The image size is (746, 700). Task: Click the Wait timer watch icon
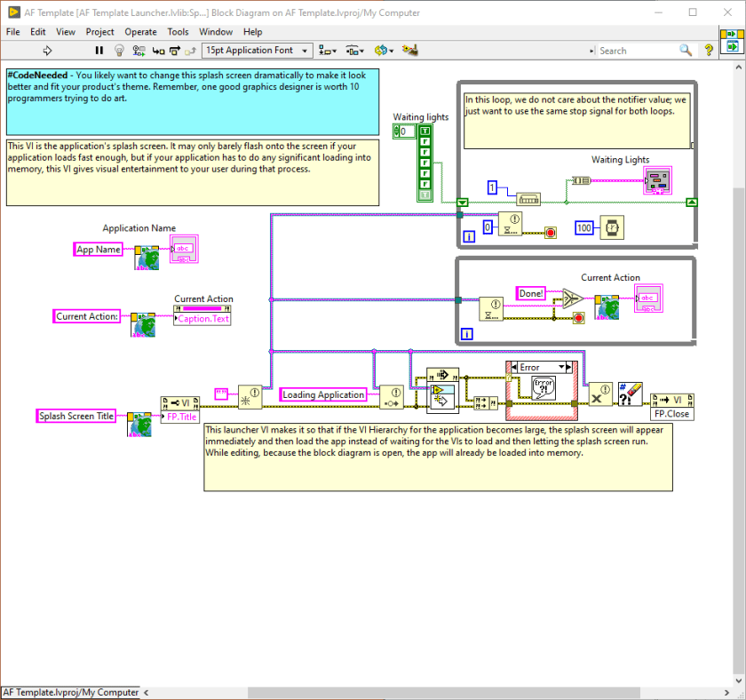612,228
